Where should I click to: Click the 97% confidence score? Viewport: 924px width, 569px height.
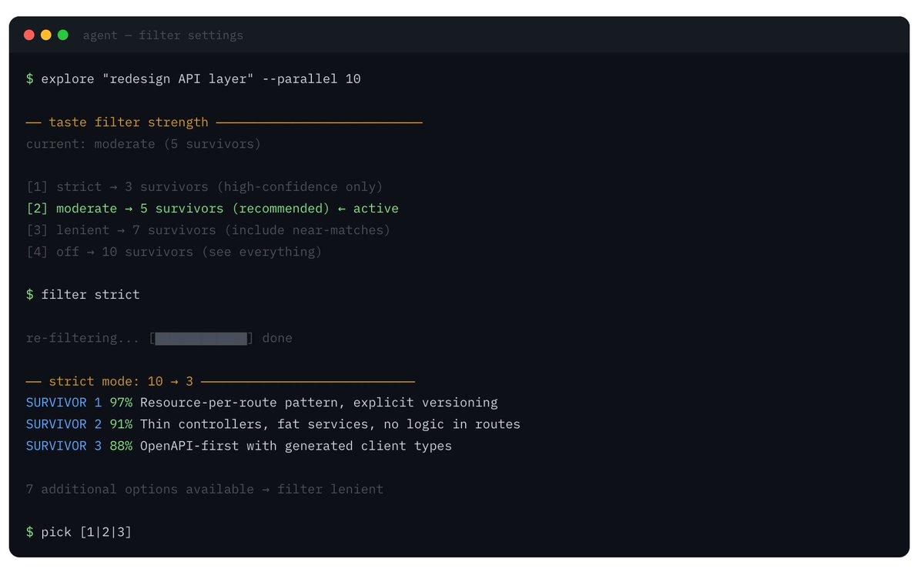coord(121,403)
